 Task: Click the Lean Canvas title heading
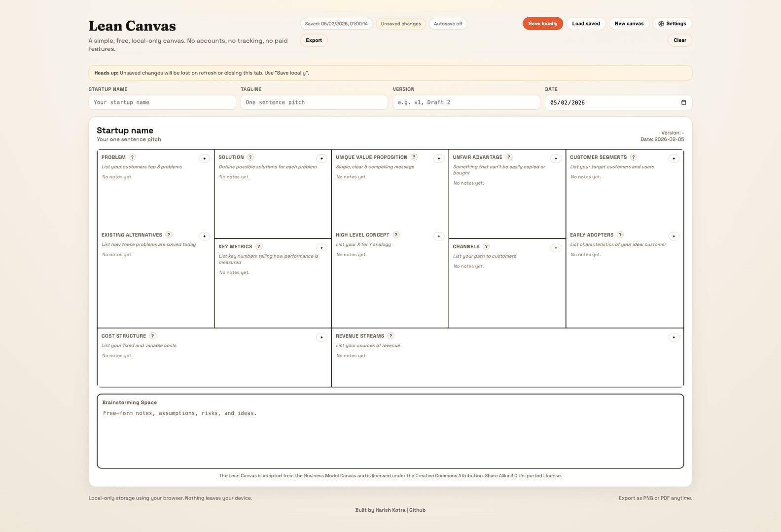(x=132, y=26)
